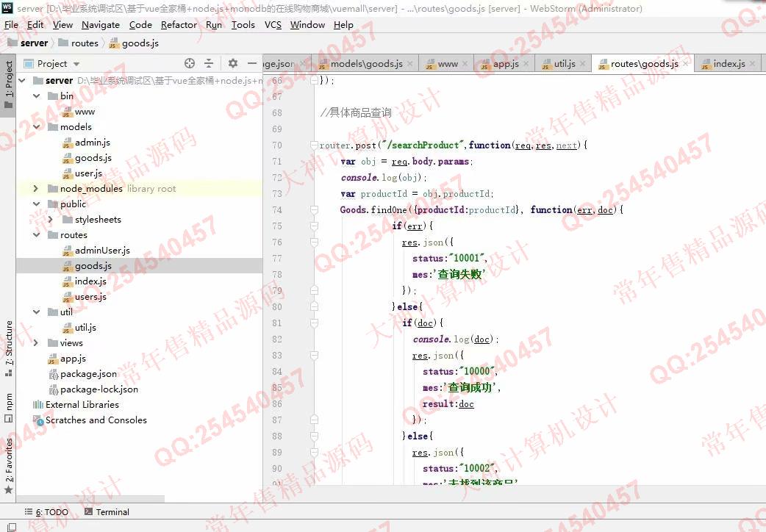Open the Help menu

click(x=343, y=24)
